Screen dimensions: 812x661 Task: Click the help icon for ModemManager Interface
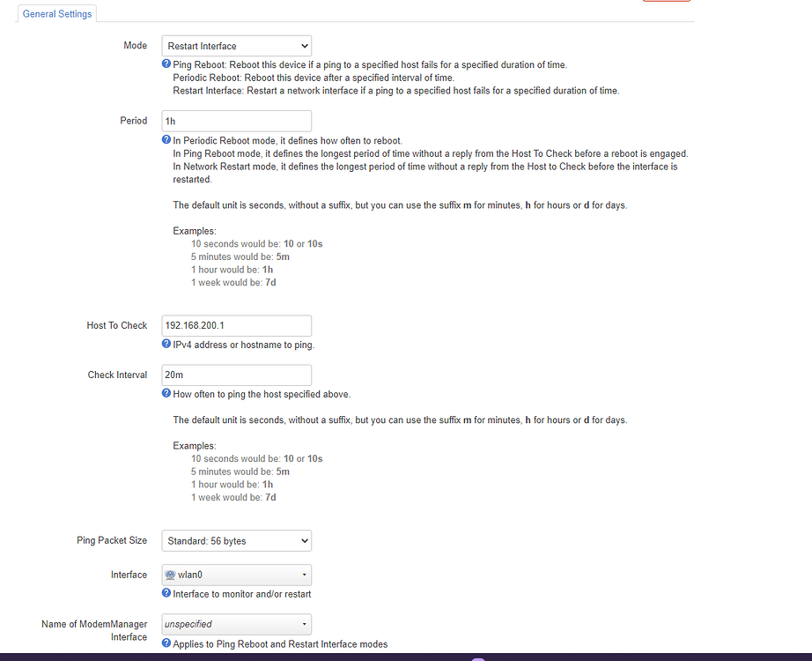click(x=166, y=644)
